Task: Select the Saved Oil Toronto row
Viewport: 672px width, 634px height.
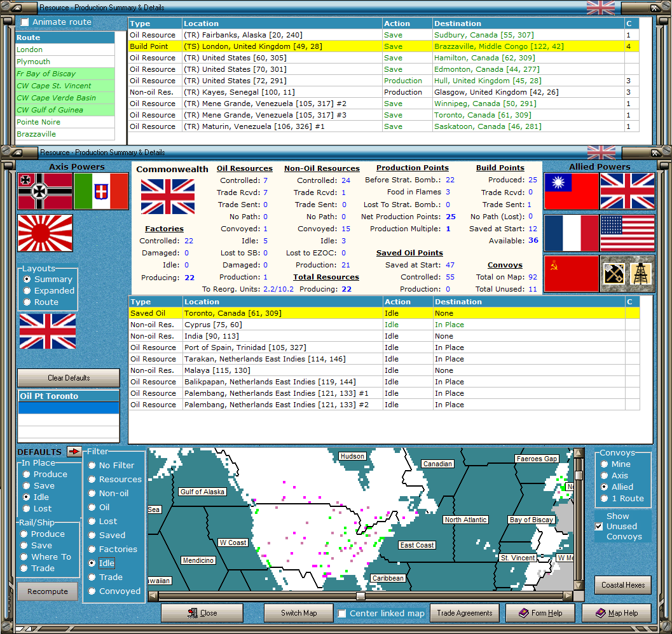Action: (384, 313)
